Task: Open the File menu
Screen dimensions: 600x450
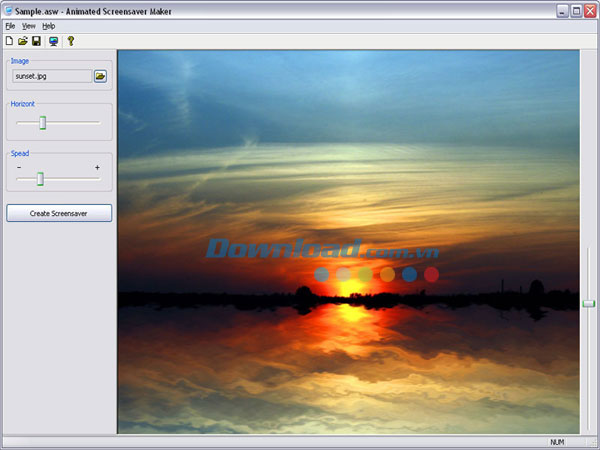Action: click(10, 26)
